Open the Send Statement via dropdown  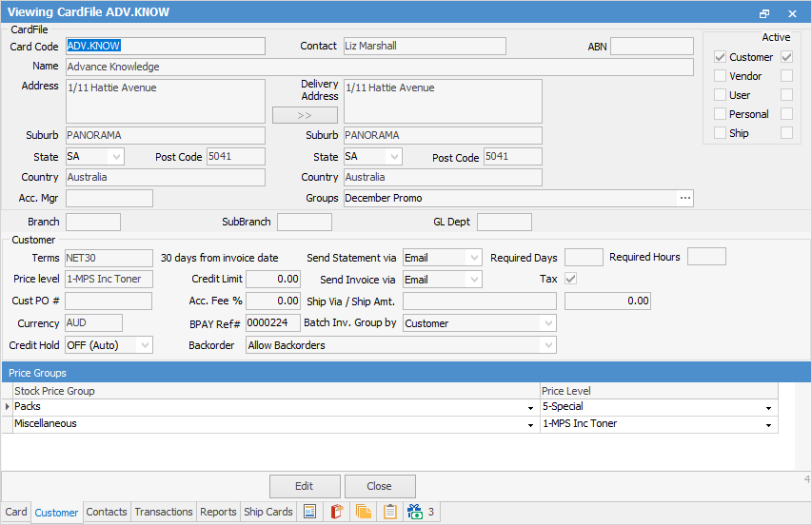pos(474,258)
